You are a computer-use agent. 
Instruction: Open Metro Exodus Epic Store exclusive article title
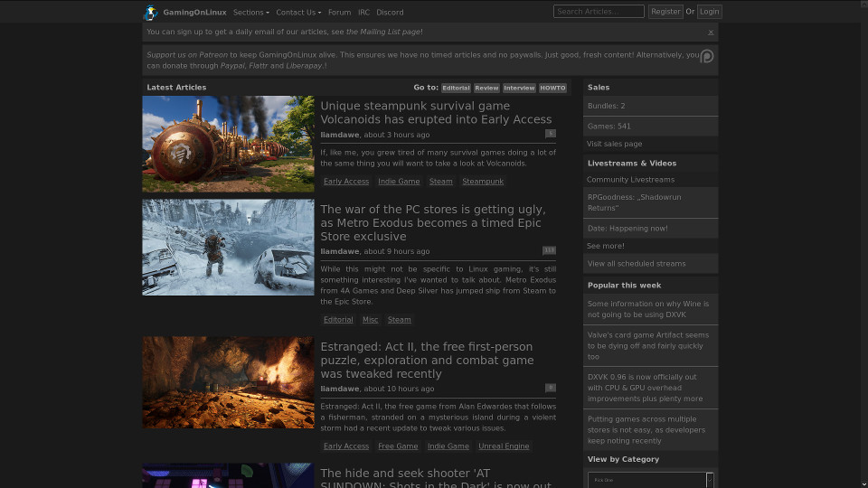coord(433,223)
